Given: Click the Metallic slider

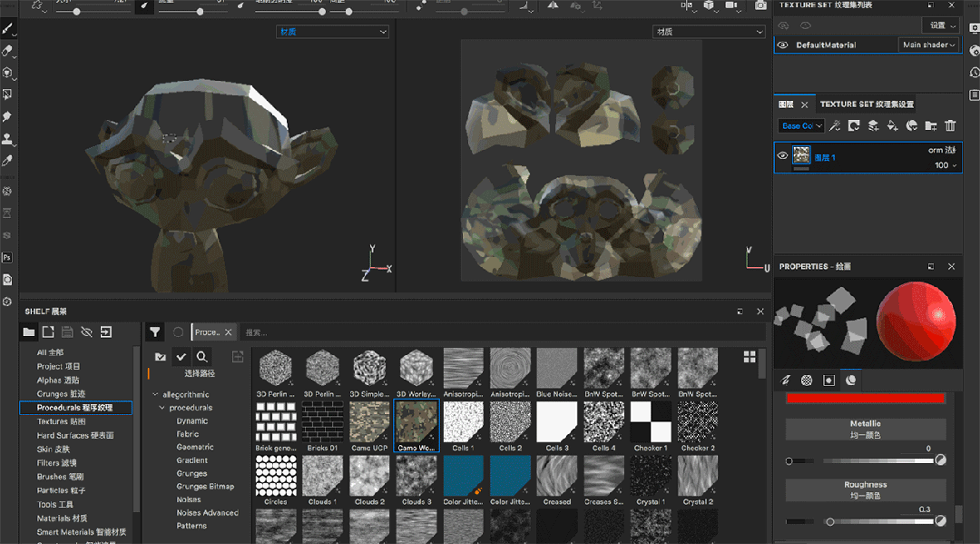Looking at the screenshot, I should pos(860,461).
